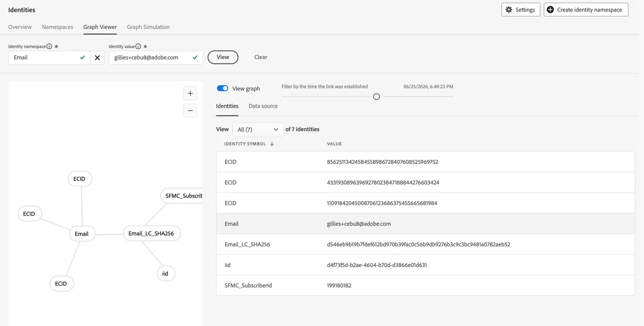Select the Graph Viewer tab
The image size is (644, 326).
coord(100,27)
